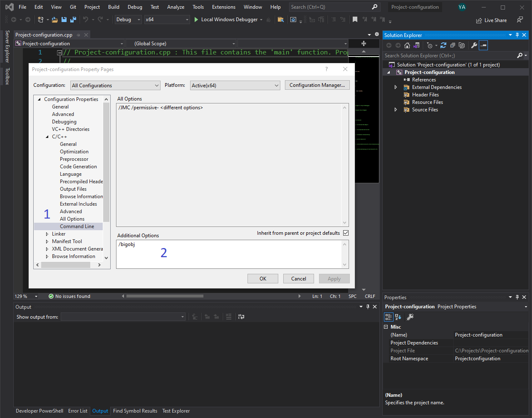Adjust the zoom level showing 129%
The image size is (532, 418).
[26, 296]
